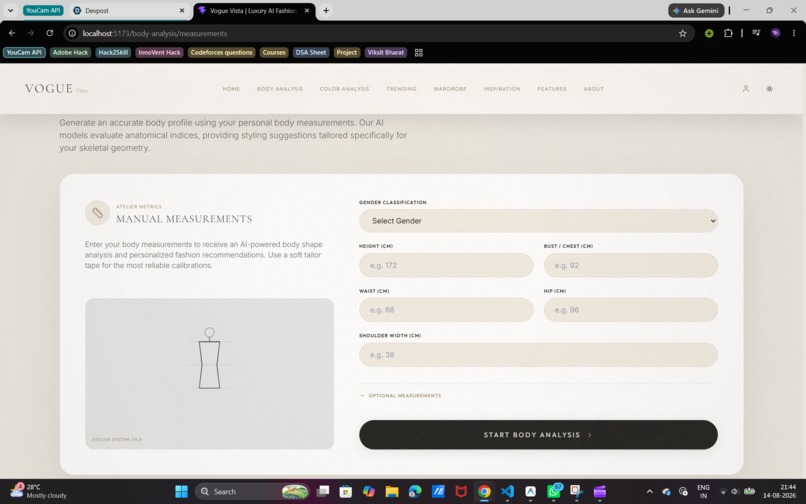The height and width of the screenshot is (504, 806).
Task: Open a new browser tab
Action: point(326,10)
